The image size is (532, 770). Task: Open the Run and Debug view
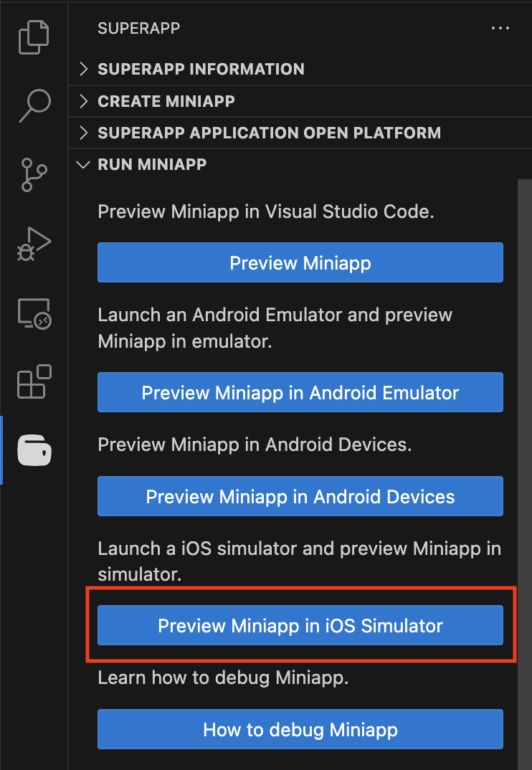pyautogui.click(x=34, y=244)
